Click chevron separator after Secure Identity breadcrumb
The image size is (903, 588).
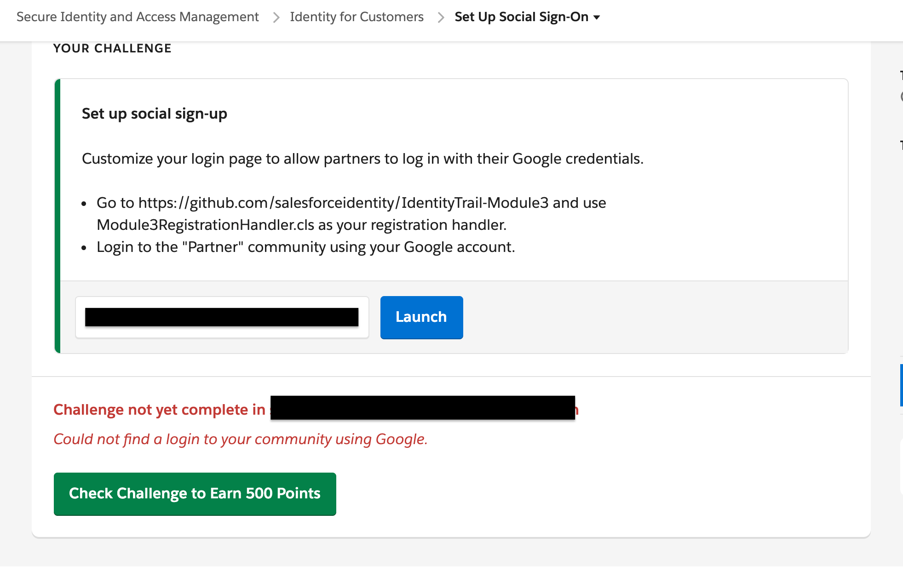tap(276, 17)
